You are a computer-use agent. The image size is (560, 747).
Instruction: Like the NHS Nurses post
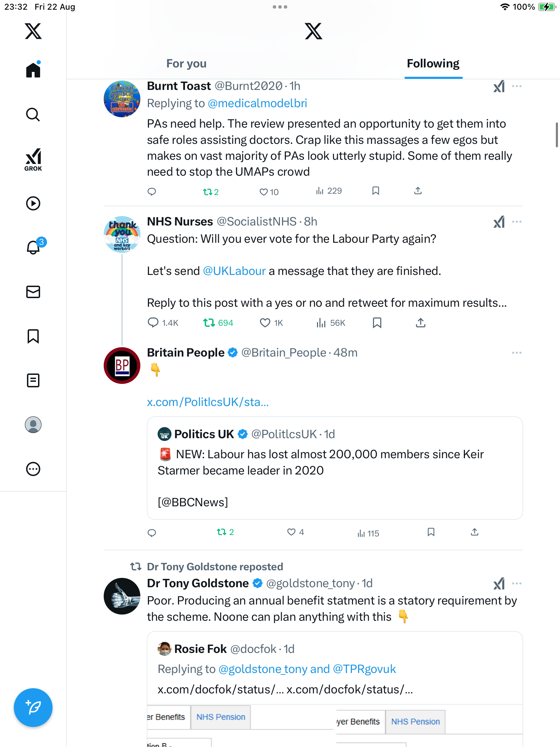265,323
